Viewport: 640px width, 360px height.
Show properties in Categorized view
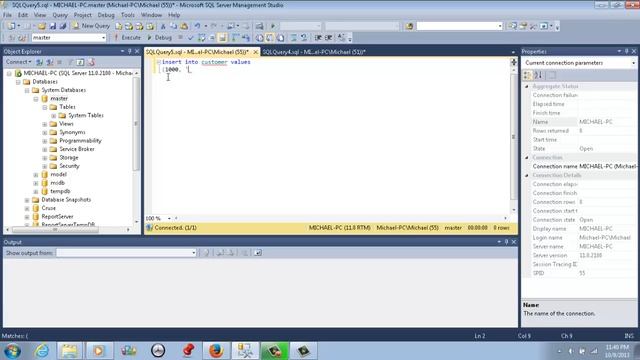(x=528, y=75)
